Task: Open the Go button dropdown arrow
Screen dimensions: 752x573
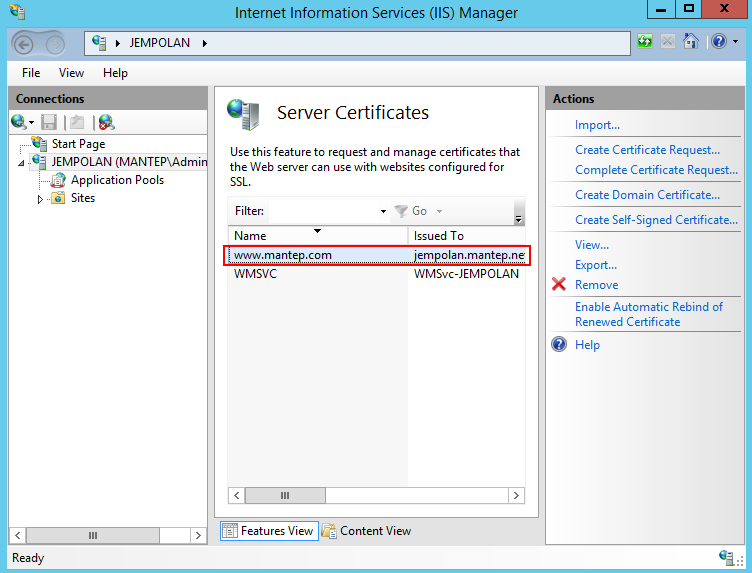Action: [x=439, y=211]
